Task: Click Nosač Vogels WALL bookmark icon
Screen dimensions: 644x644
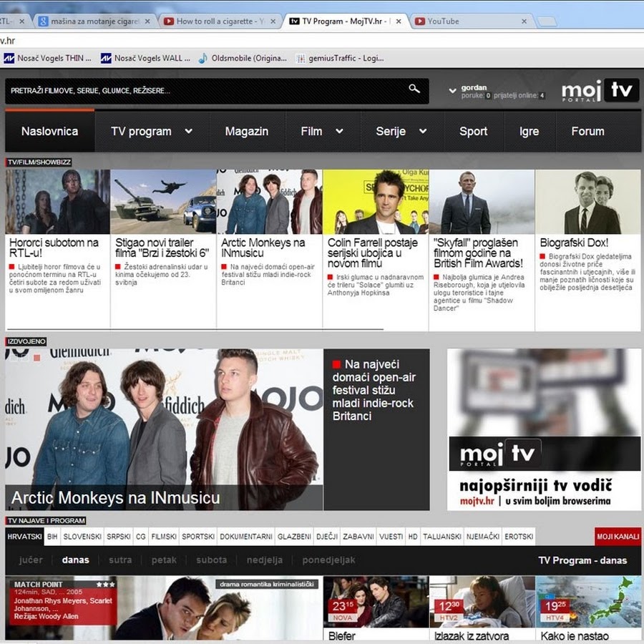Action: coord(106,59)
